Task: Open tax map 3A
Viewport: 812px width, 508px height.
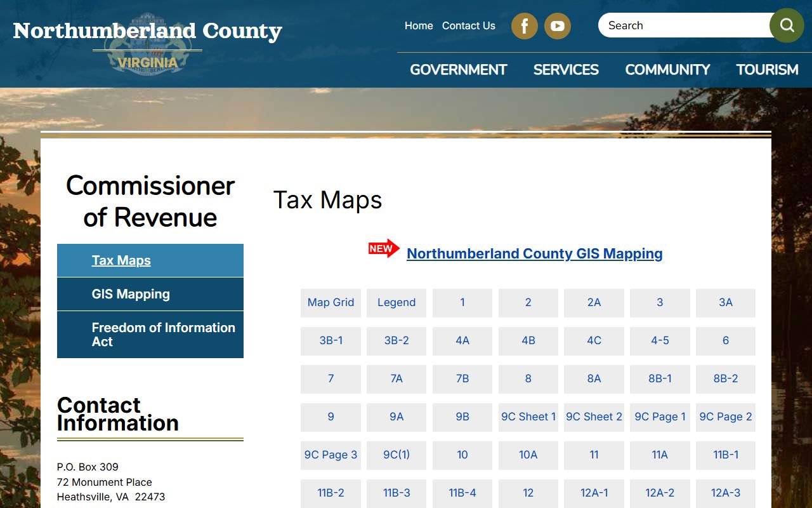Action: (726, 303)
